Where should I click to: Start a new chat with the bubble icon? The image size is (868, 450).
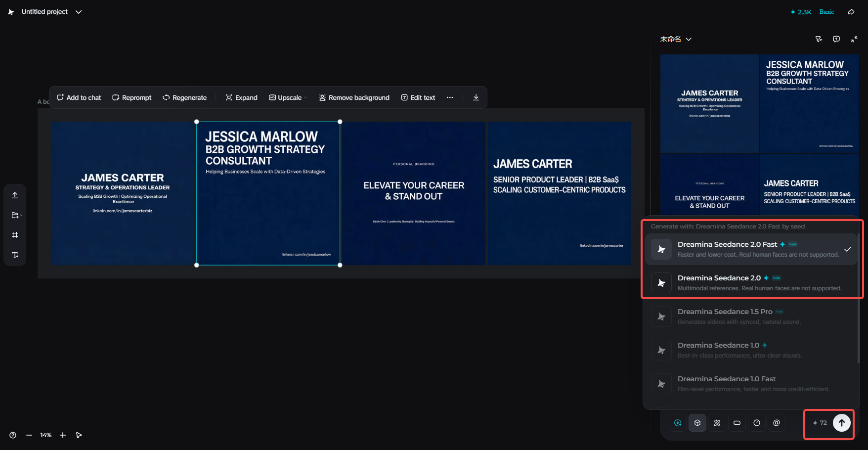tap(836, 39)
